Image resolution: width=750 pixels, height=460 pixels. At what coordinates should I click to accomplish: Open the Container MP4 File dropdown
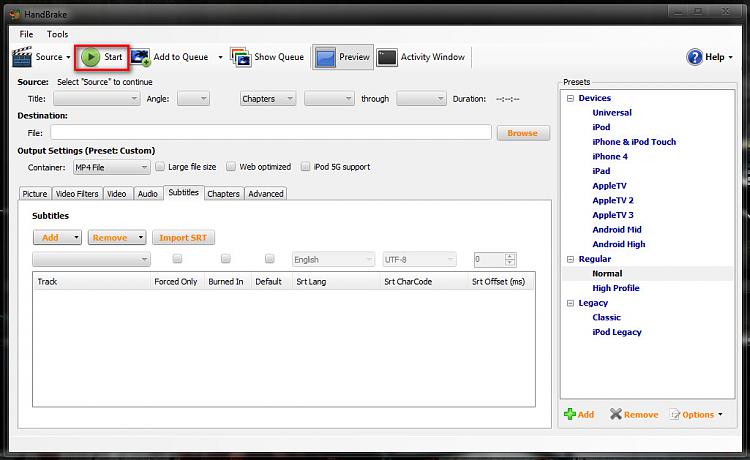tap(111, 167)
